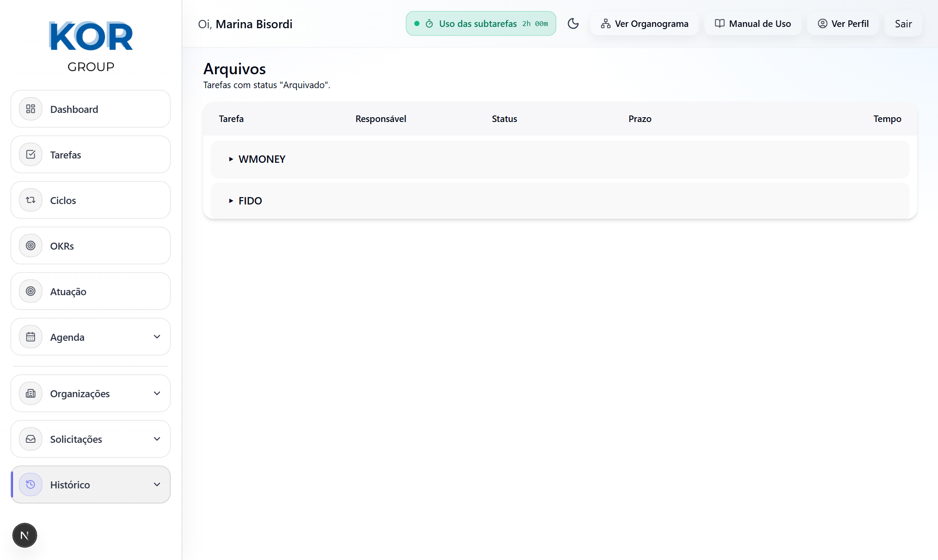Click the Ciclos repeat-arrows icon
The image size is (938, 560).
pyautogui.click(x=30, y=200)
